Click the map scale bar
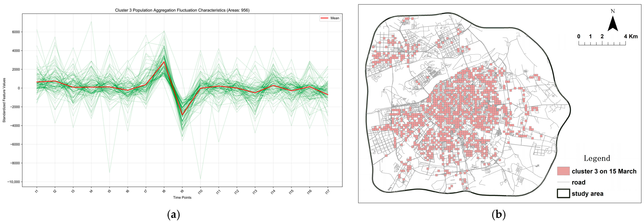Image resolution: width=644 pixels, height=222 pixels. [x=602, y=43]
